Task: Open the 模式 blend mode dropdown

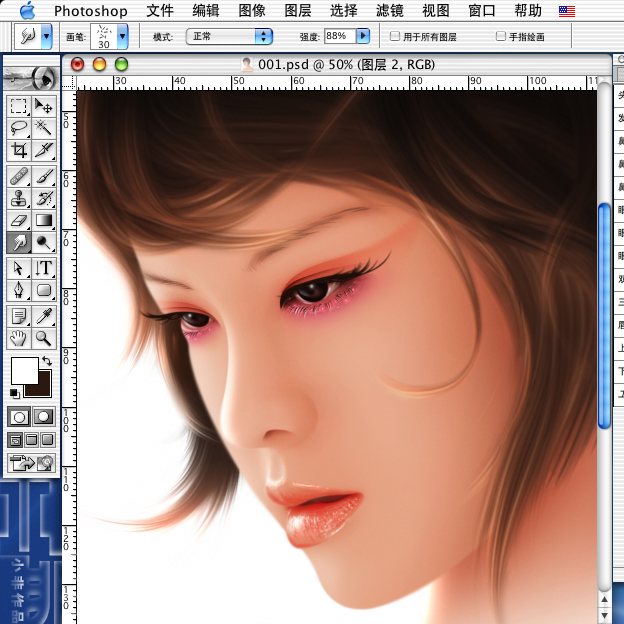Action: pyautogui.click(x=229, y=37)
